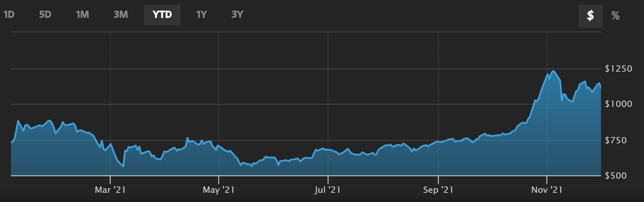644x202 pixels.
Task: Select the YTD range tab
Action: tap(162, 15)
